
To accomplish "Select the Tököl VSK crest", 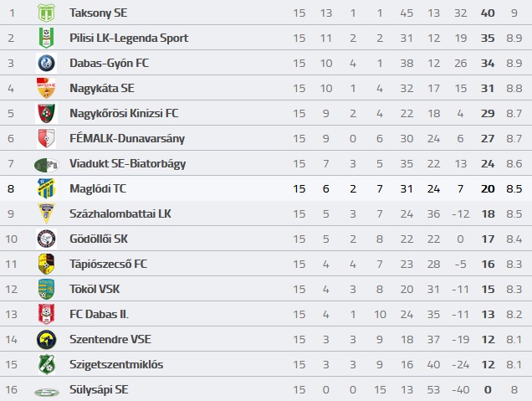I will click(x=46, y=290).
